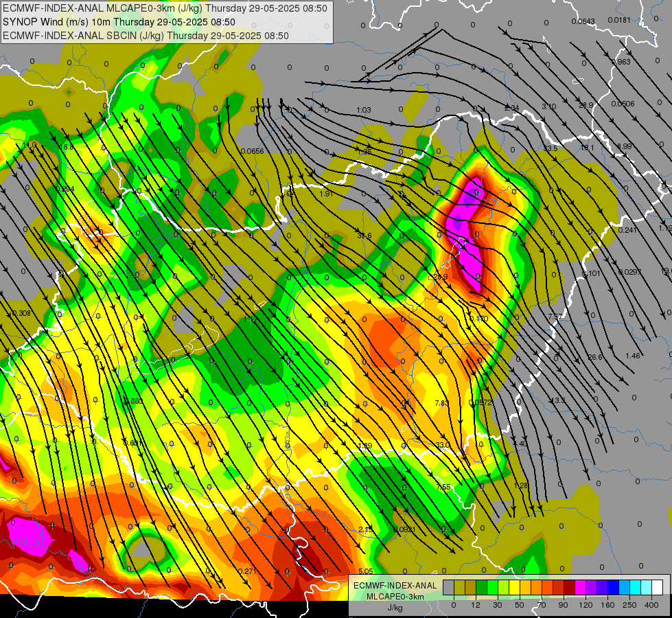Click the J/kg unit label in legend
Image resolution: width=672 pixels, height=618 pixels.
pos(395,608)
